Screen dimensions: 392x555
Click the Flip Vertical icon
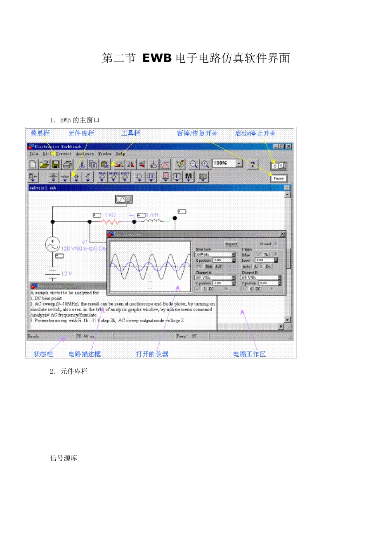142,164
